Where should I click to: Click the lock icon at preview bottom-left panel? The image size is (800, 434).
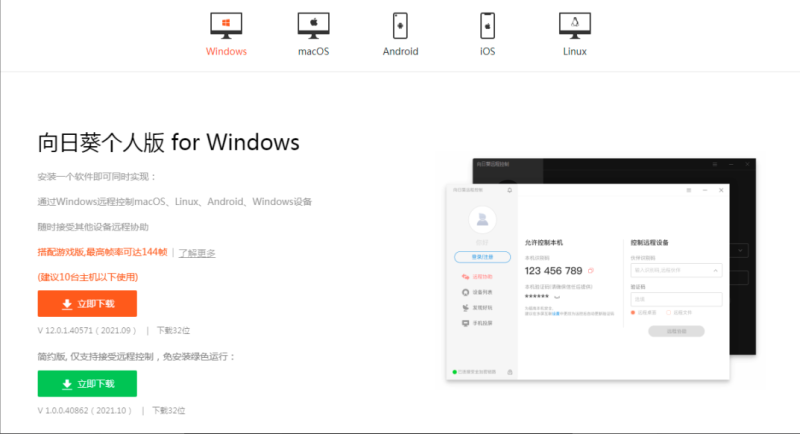510,372
